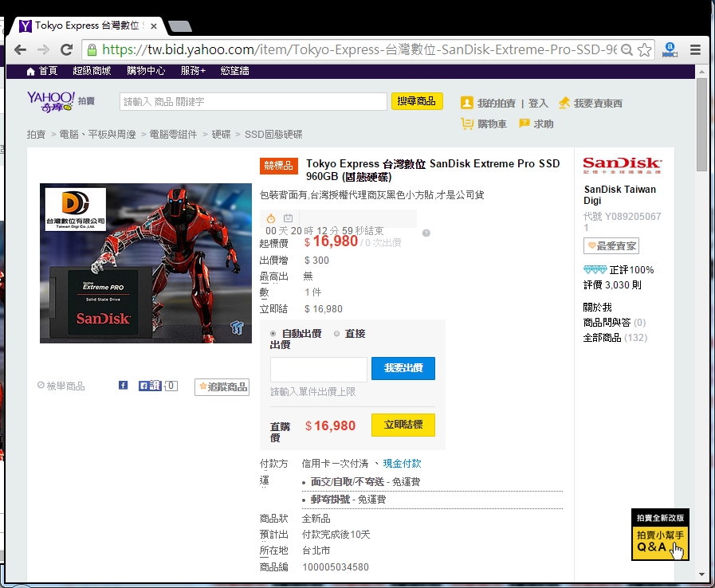Click the browser address bar URL
This screenshot has height=588, width=715.
(359, 49)
